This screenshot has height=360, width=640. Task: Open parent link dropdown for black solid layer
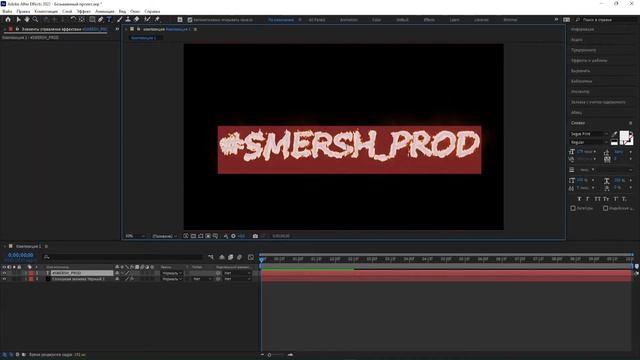coord(237,279)
